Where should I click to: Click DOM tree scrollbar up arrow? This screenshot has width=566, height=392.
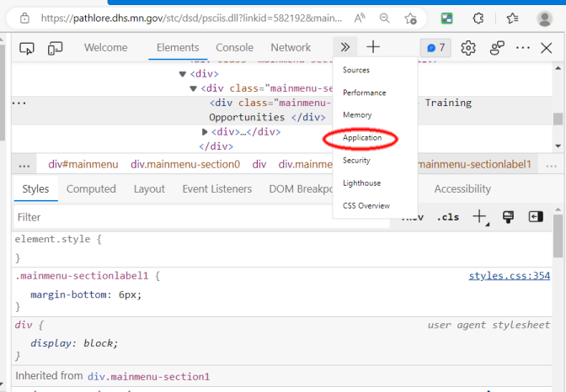pos(558,68)
